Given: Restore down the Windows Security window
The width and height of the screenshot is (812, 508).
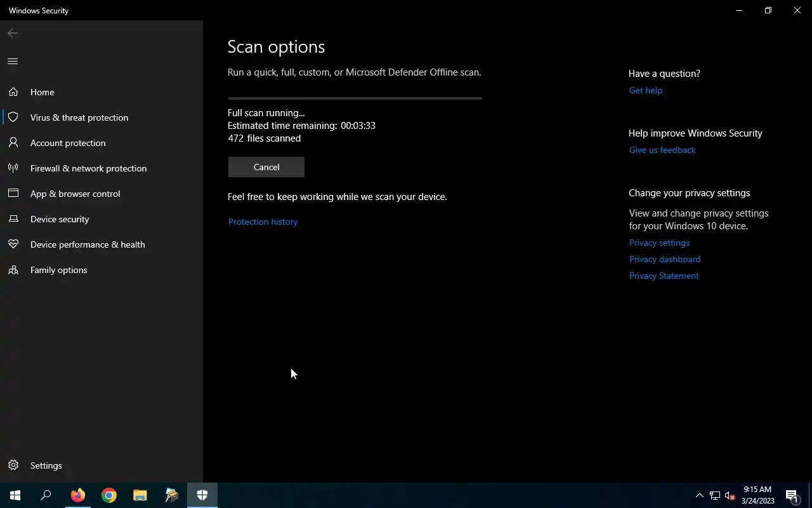Looking at the screenshot, I should (768, 10).
